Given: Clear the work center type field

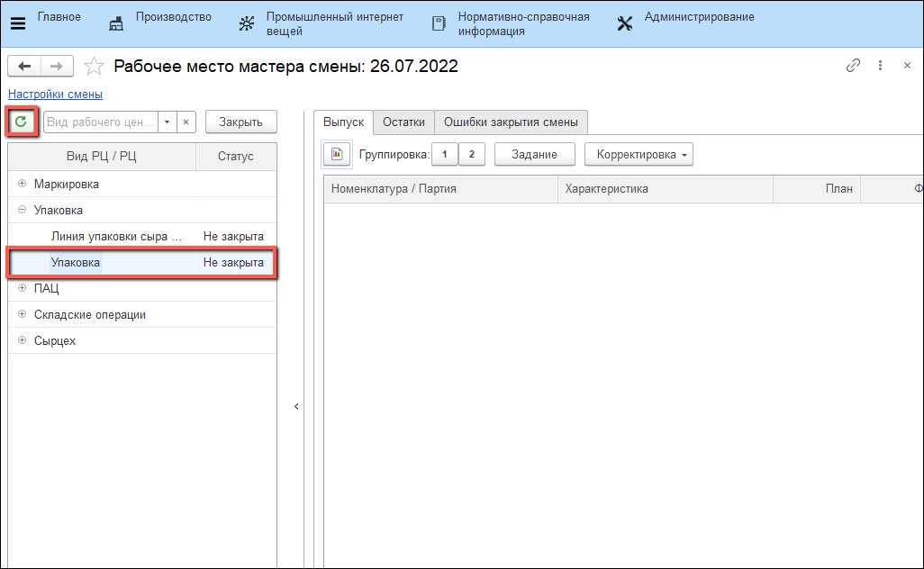Looking at the screenshot, I should click(186, 122).
